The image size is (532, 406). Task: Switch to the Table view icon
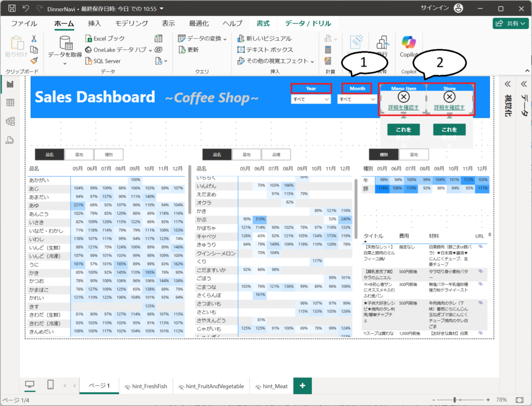point(10,103)
